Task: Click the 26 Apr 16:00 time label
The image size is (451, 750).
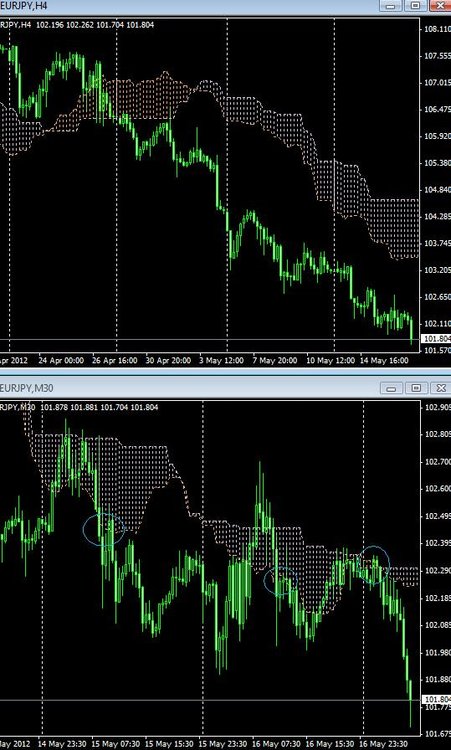Action: pyautogui.click(x=115, y=360)
